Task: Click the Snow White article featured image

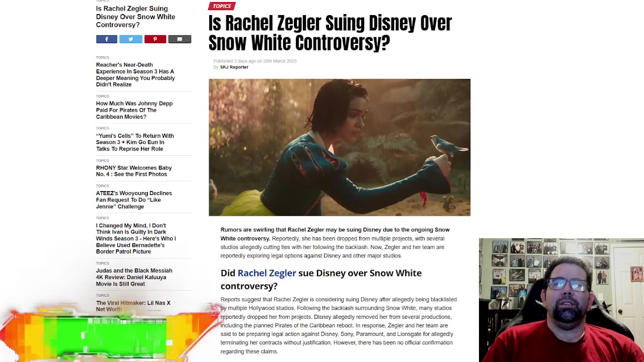Action: [x=340, y=147]
